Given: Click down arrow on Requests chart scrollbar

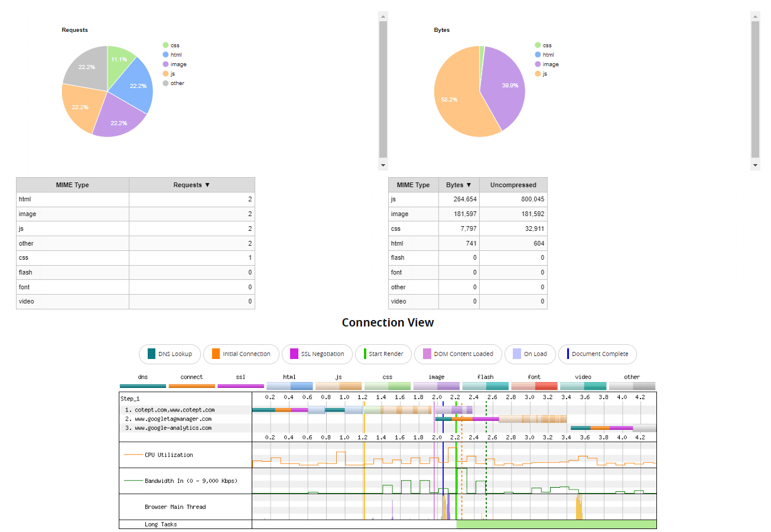Looking at the screenshot, I should pos(383,165).
